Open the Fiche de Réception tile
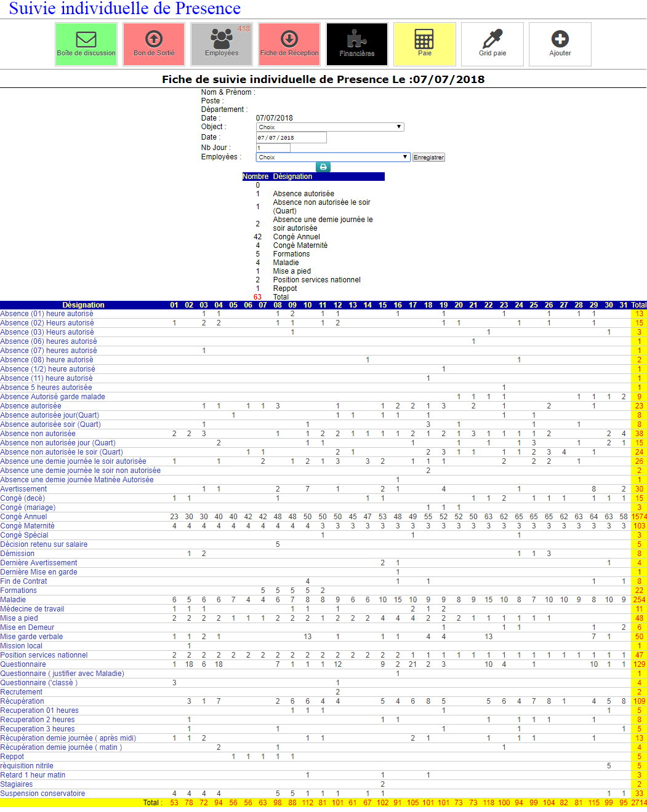Screen dimensions: 647x812 [x=289, y=44]
